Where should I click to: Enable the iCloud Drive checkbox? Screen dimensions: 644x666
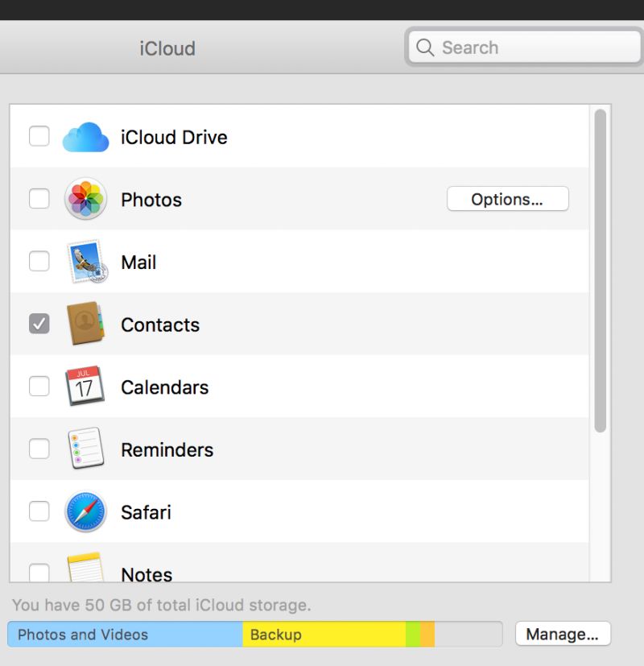pos(39,136)
